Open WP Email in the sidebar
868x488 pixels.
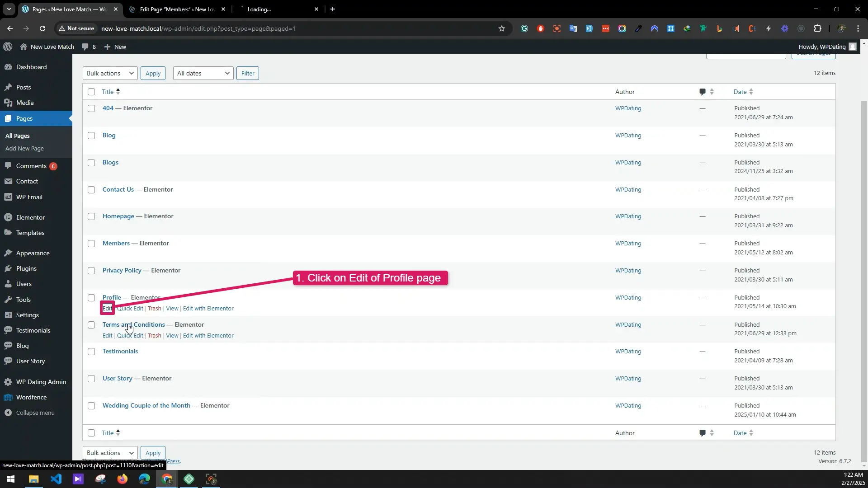(x=29, y=197)
